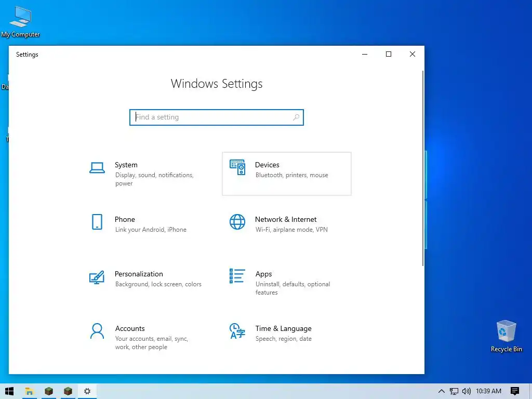Open the Personalization brush icon
Screen dimensions: 532x399
pyautogui.click(x=97, y=277)
